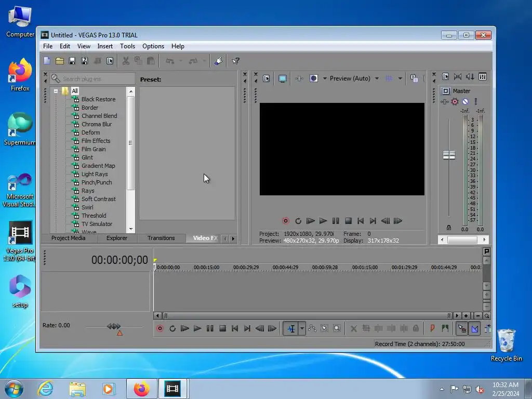Select the Selection Edit tool
Viewport: 532px width, 399px height.
pos(324,328)
